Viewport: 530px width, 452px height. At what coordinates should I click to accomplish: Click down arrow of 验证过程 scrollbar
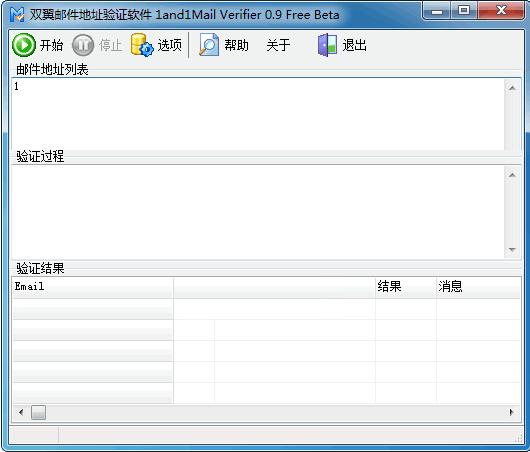click(512, 249)
